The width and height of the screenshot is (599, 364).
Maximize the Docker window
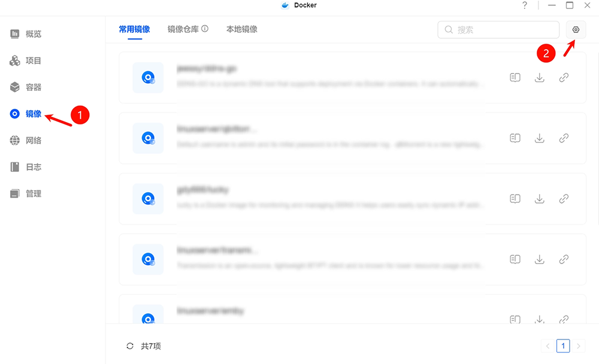570,5
